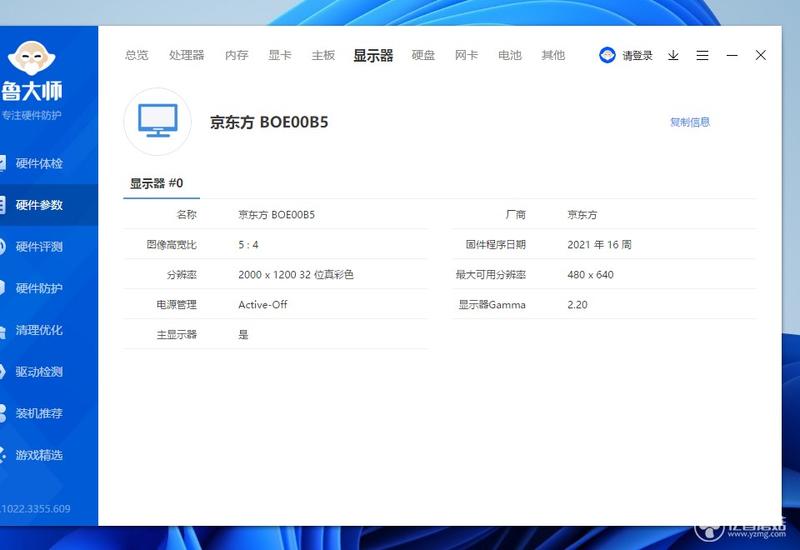Click the 图像高宽比 label
Image resolution: width=800 pixels, height=550 pixels.
pos(171,245)
